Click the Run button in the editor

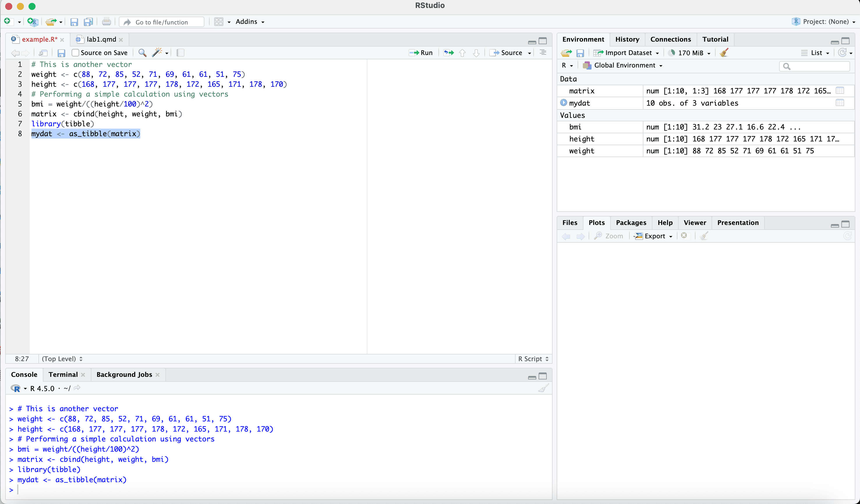click(x=421, y=53)
